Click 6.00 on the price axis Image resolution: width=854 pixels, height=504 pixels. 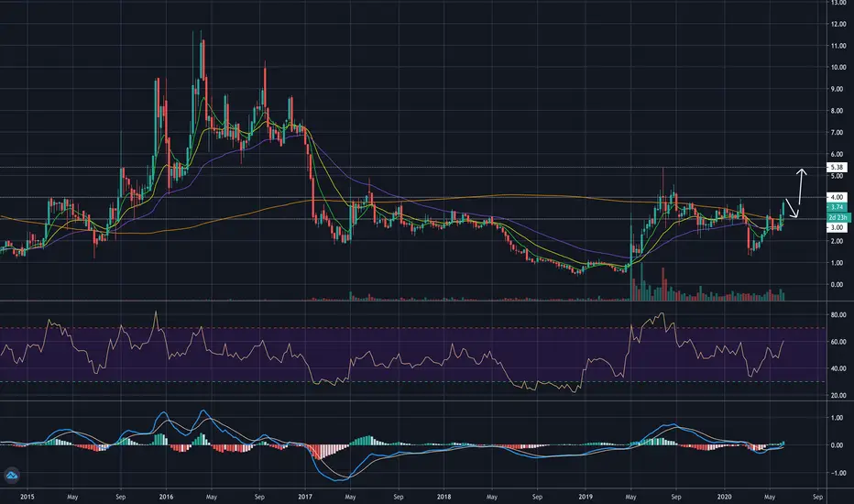[x=837, y=154]
